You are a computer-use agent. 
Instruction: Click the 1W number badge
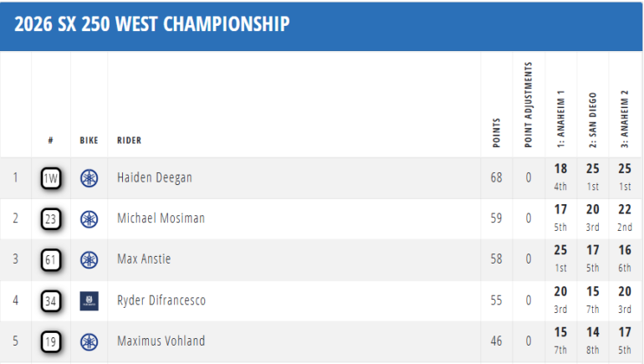[x=50, y=177]
